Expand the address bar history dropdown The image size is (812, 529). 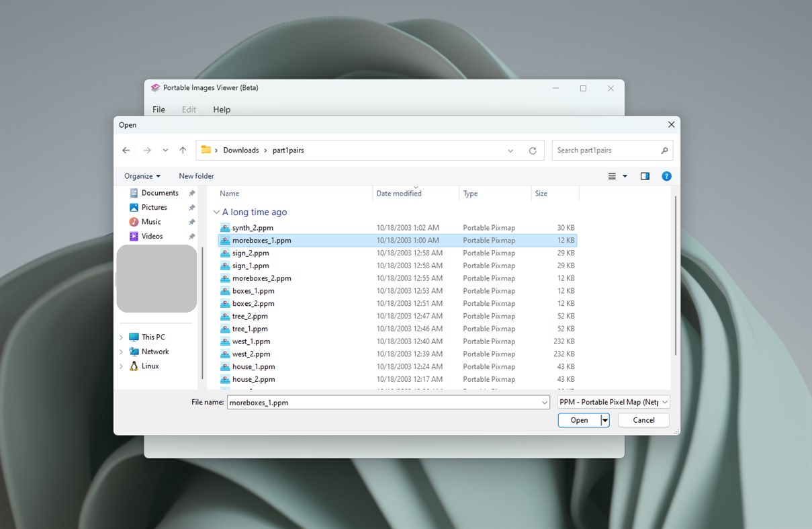pos(511,151)
